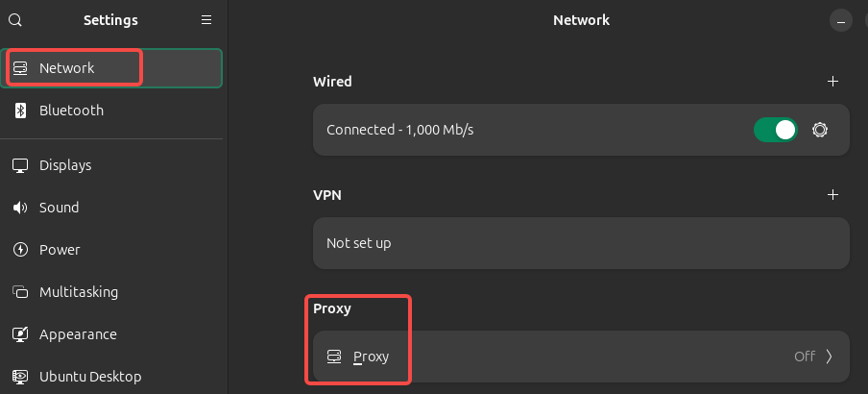Click the search icon in Settings header
Viewport: 868px width, 394px height.
(x=15, y=20)
